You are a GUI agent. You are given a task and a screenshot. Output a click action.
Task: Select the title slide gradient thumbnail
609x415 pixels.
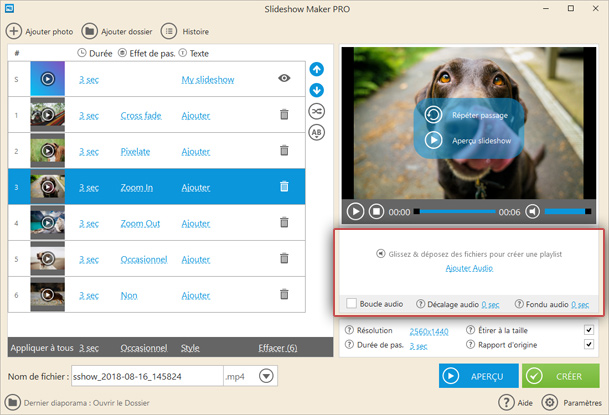click(48, 78)
